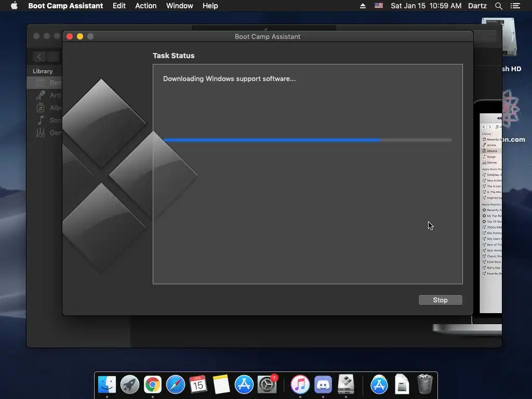Select Recently Added in iTunes Library sidebar

pos(45,83)
